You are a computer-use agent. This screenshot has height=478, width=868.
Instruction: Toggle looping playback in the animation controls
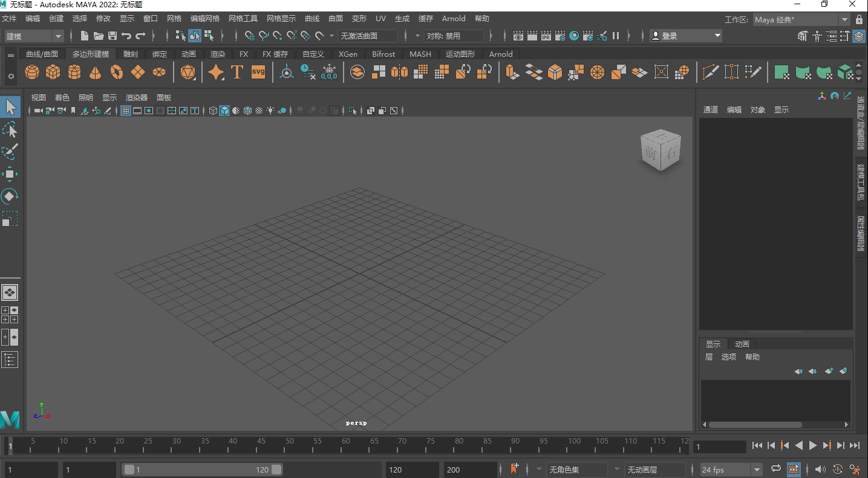[x=776, y=469]
